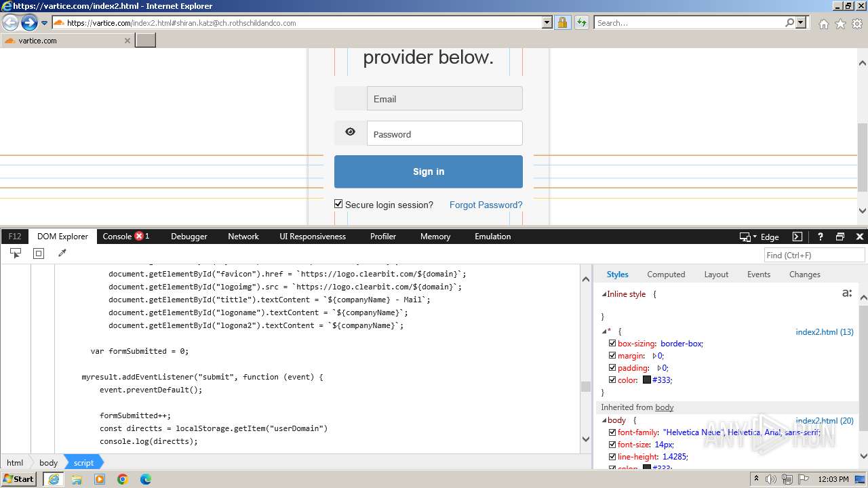Image resolution: width=868 pixels, height=488 pixels.
Task: Click the search magnifier icon
Action: 789,22
